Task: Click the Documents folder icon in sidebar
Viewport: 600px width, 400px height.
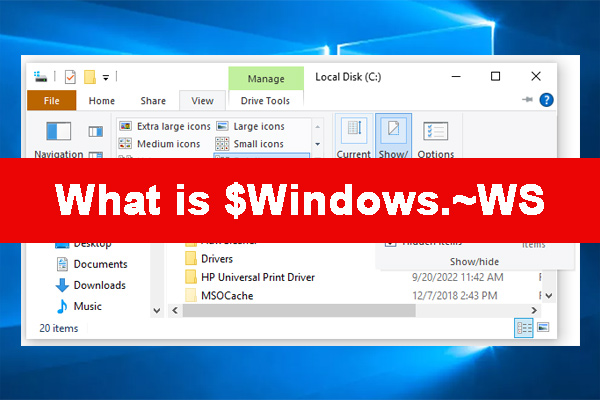Action: click(x=62, y=264)
